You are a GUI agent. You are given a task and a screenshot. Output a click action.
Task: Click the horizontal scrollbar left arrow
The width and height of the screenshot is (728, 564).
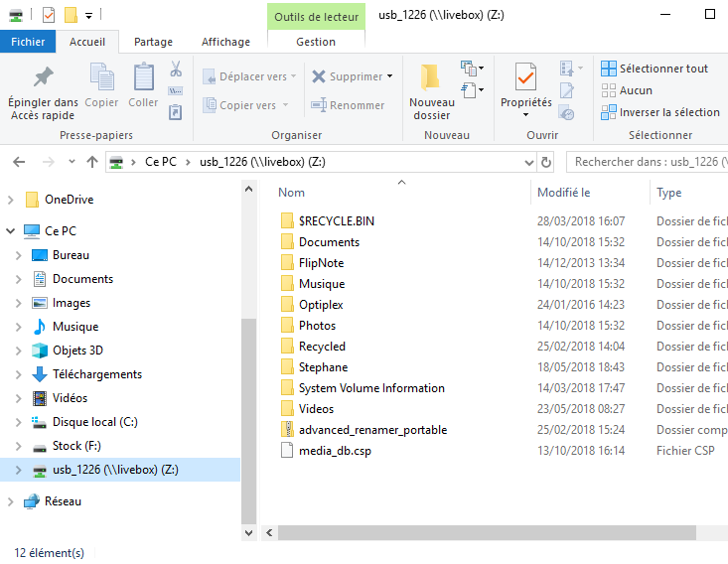(269, 533)
